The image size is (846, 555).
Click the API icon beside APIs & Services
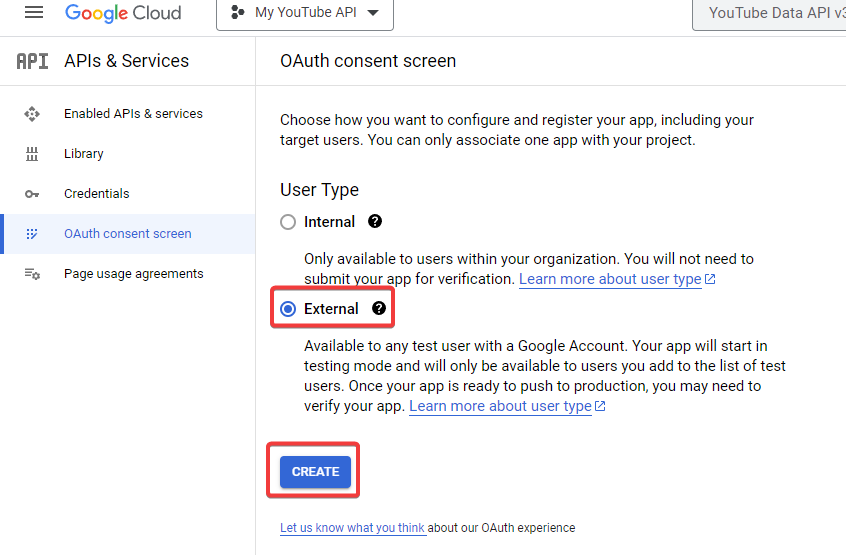point(32,61)
